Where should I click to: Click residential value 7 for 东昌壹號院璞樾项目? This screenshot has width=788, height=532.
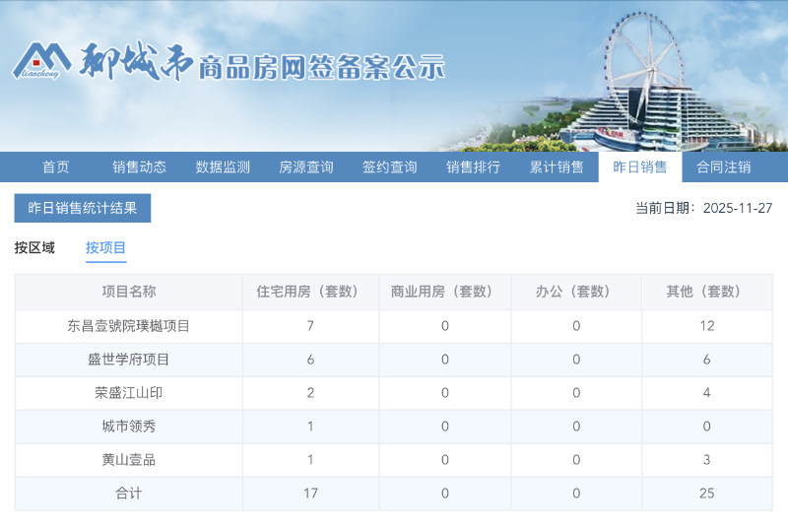(310, 326)
